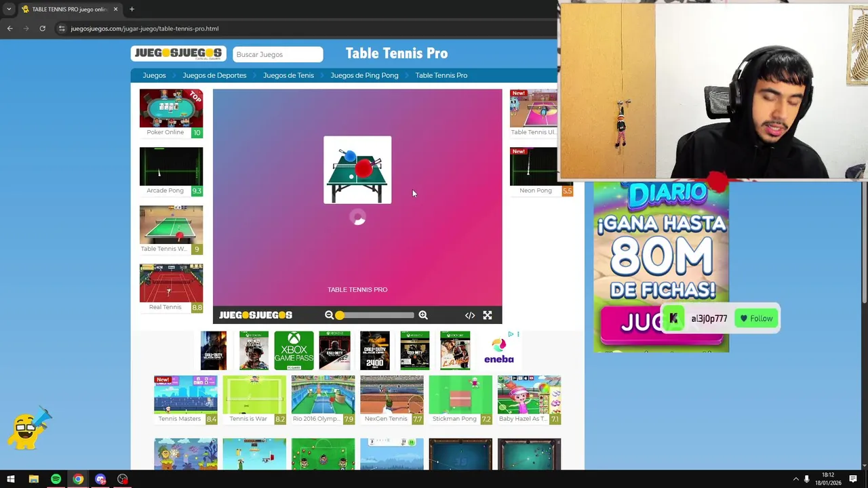Click the eneba ad logo
The height and width of the screenshot is (488, 868).
pos(499,352)
